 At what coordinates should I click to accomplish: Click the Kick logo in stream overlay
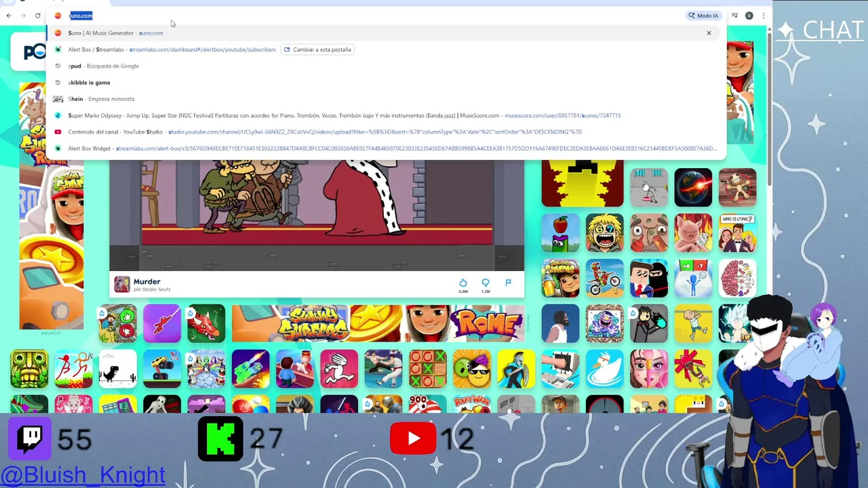click(220, 439)
